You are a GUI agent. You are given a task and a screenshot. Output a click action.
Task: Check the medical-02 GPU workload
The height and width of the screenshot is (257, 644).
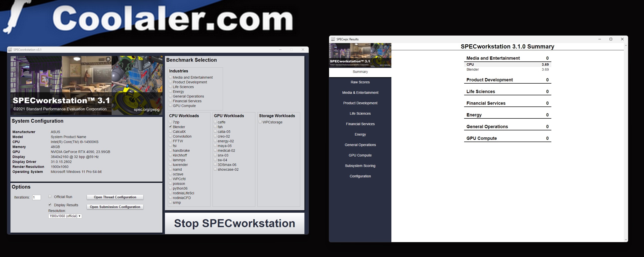pyautogui.click(x=215, y=150)
